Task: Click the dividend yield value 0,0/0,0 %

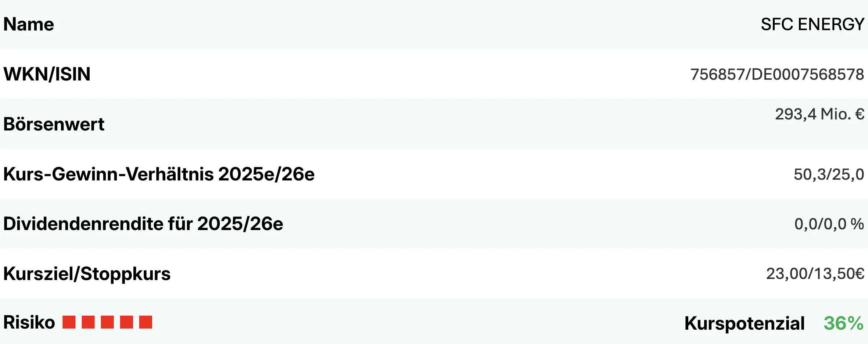Action: click(x=829, y=224)
